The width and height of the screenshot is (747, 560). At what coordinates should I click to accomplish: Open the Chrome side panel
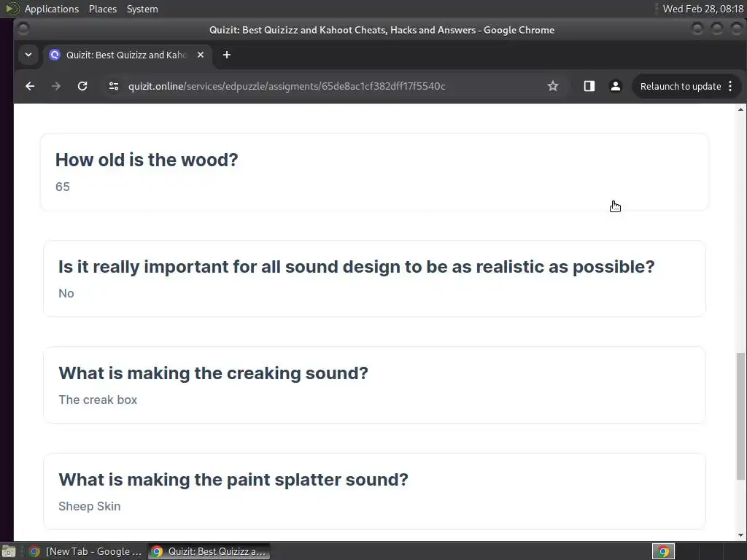point(589,86)
